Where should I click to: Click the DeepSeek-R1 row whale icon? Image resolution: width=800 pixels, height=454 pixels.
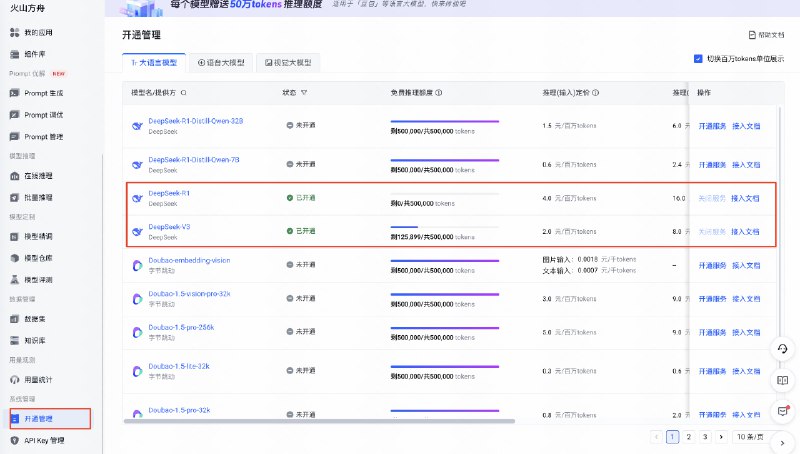point(137,198)
